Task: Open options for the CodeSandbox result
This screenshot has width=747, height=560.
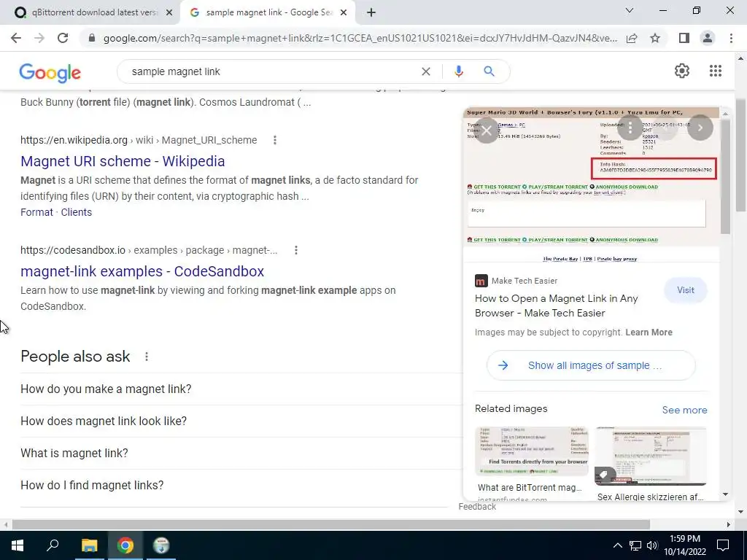Action: point(296,250)
